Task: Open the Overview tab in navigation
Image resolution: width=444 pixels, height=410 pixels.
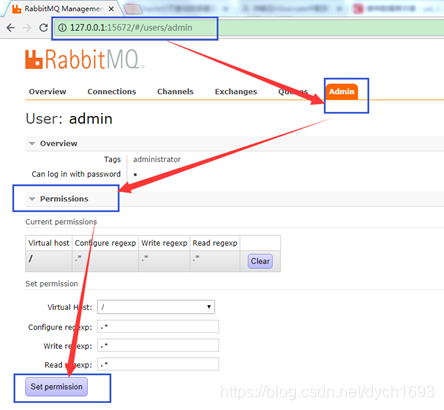Action: coord(47,92)
